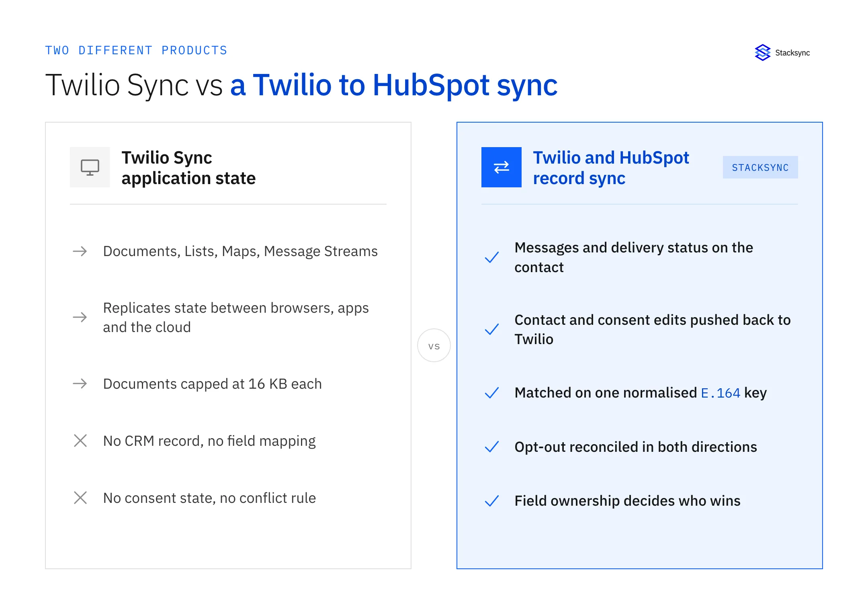Screen dimensions: 868x611
Task: Click the blue heading 'a Twilio to HubSpot sync'
Action: point(394,85)
